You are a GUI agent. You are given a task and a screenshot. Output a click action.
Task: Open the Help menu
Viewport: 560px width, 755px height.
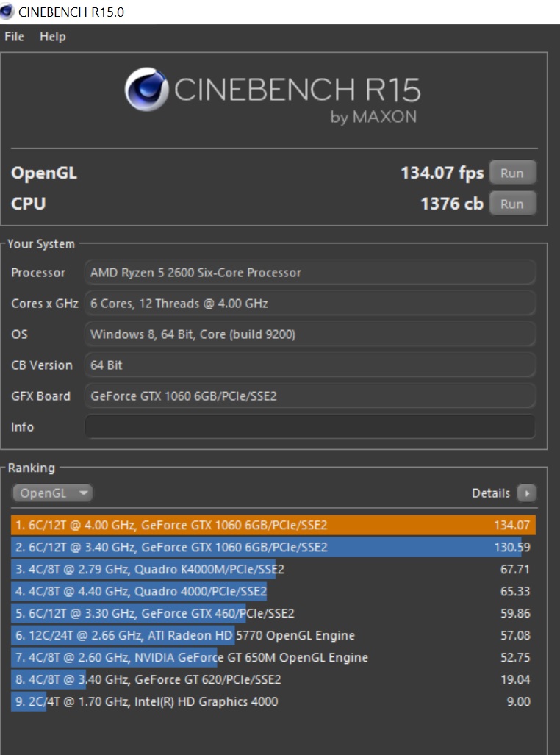52,37
